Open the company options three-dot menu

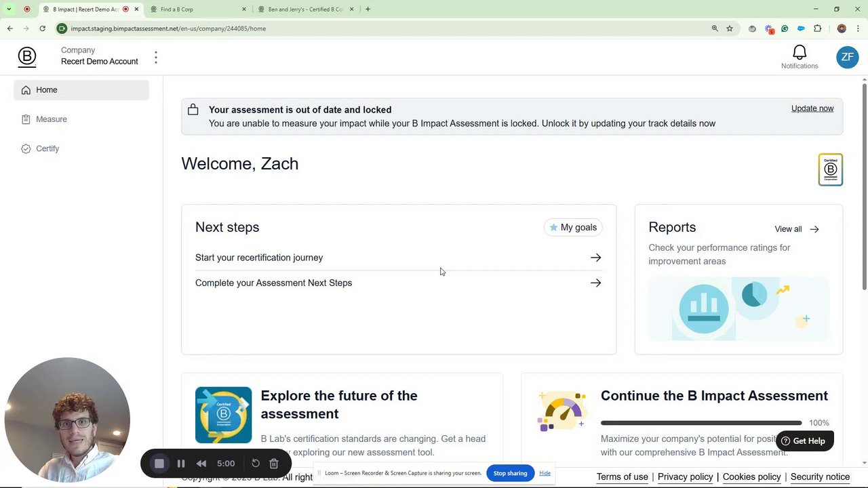click(x=156, y=58)
